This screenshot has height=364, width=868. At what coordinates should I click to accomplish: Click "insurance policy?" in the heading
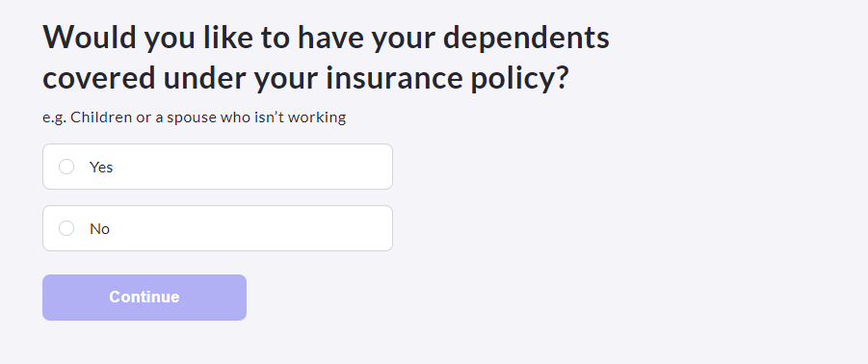click(x=447, y=79)
